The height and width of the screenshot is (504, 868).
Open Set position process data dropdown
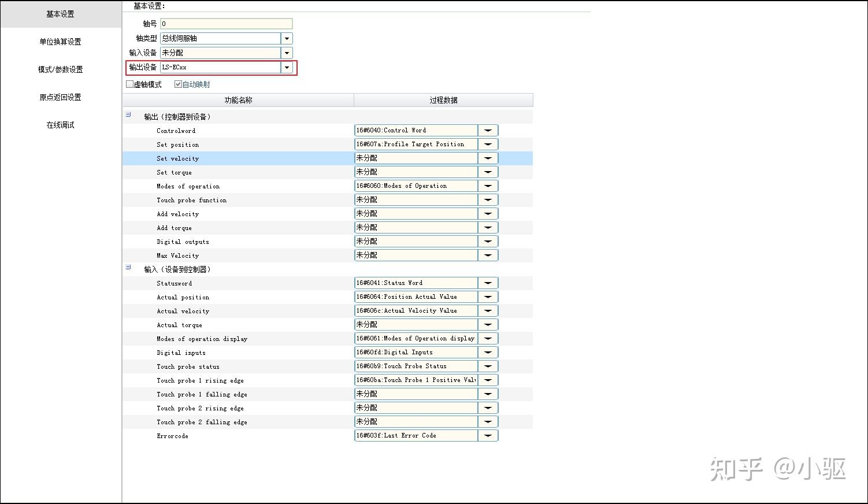click(488, 144)
